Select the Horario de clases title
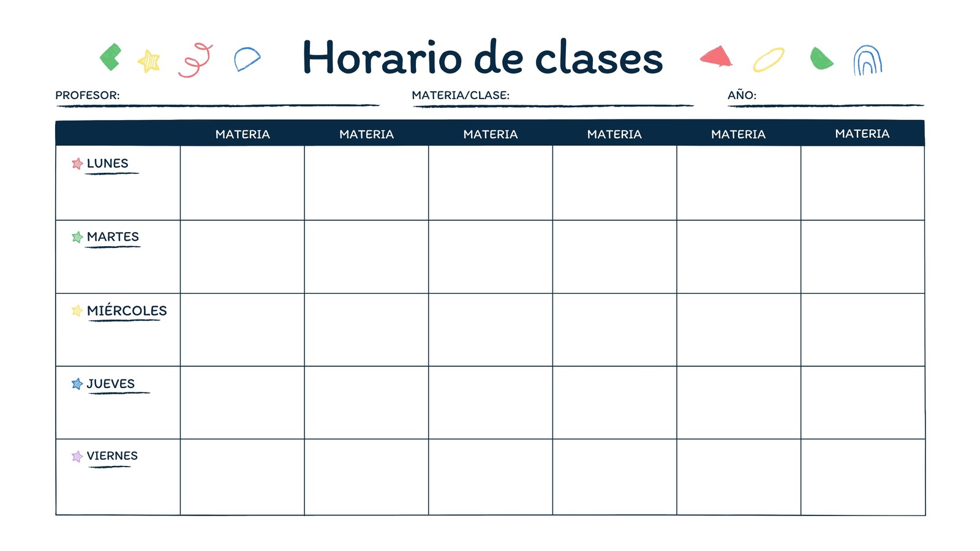980x551 pixels. (483, 58)
